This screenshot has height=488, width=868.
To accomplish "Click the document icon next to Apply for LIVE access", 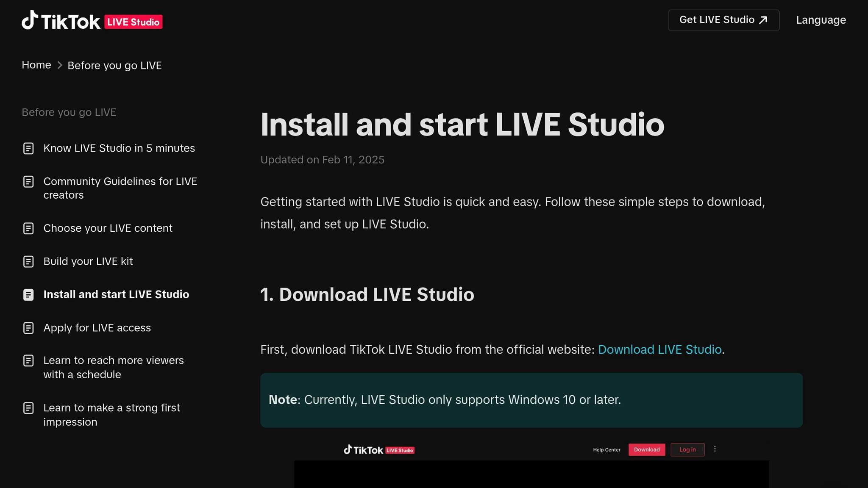I will point(28,327).
